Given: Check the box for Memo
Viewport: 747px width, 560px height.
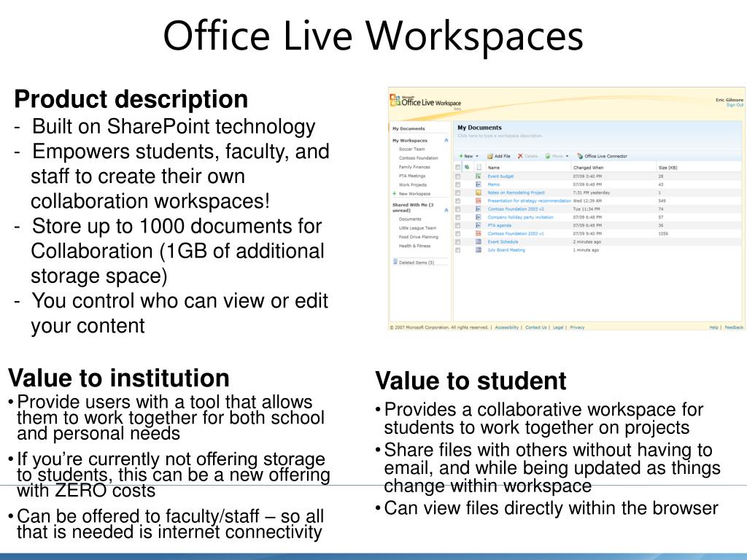Looking at the screenshot, I should coord(458,184).
